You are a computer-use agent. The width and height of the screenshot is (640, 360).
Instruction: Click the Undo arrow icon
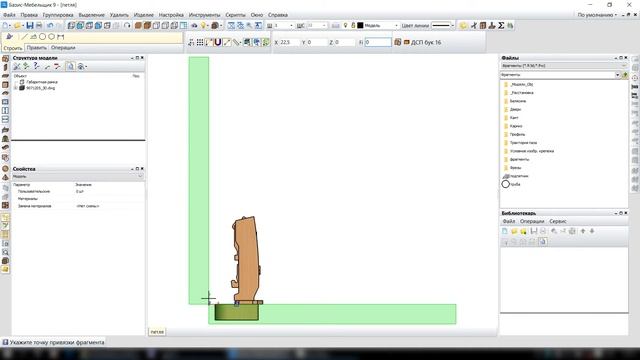click(50, 25)
